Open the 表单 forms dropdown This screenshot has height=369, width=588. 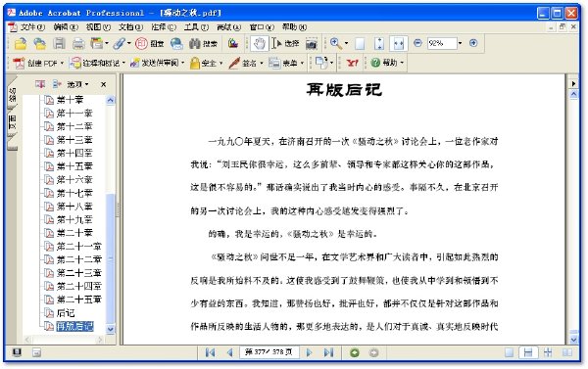click(x=286, y=63)
